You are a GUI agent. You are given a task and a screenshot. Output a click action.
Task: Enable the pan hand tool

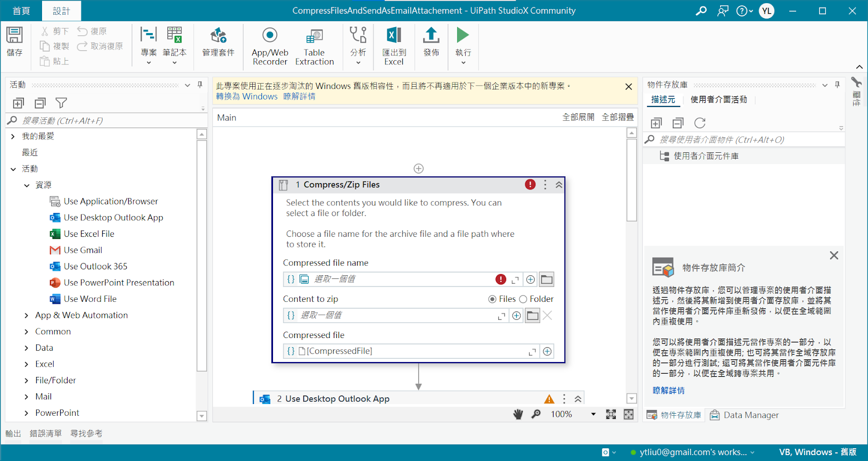click(x=518, y=414)
